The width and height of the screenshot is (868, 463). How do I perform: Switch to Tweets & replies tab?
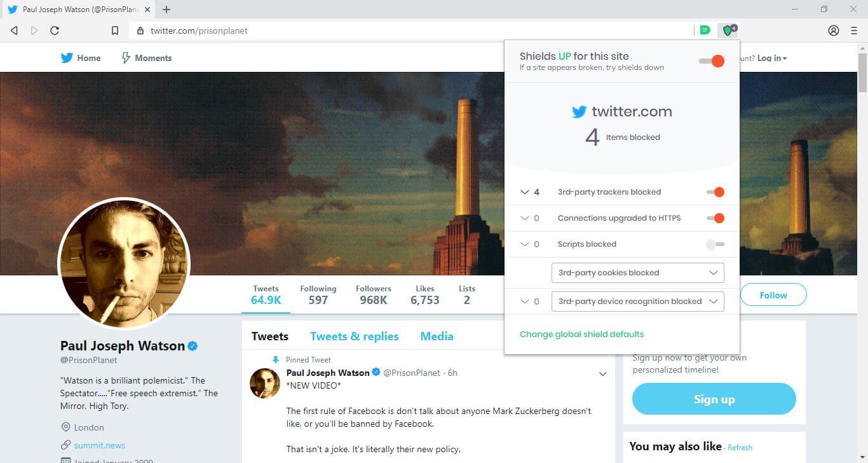click(x=355, y=336)
